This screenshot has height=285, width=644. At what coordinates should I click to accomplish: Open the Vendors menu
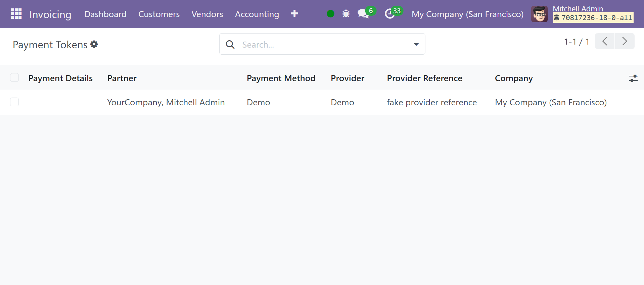pos(207,14)
